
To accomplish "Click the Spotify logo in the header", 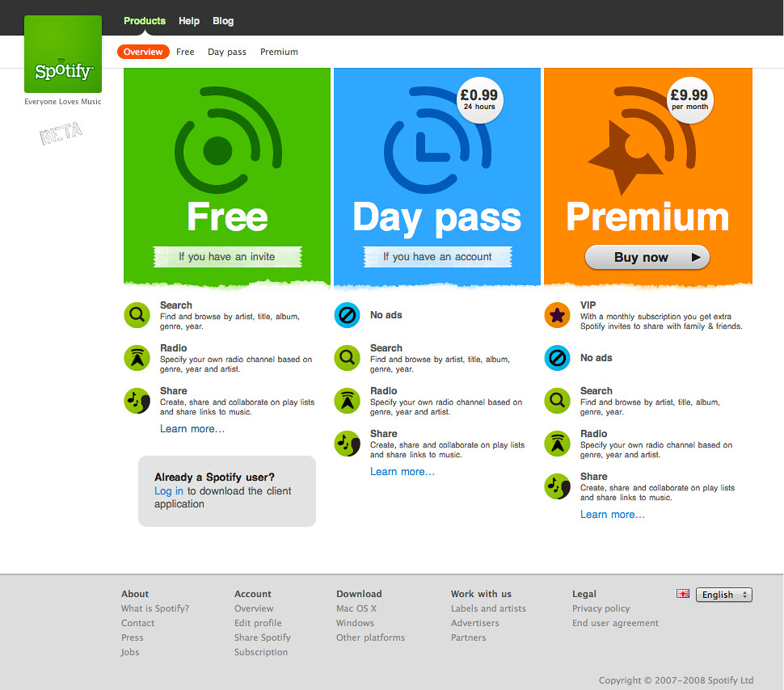I will [x=63, y=54].
